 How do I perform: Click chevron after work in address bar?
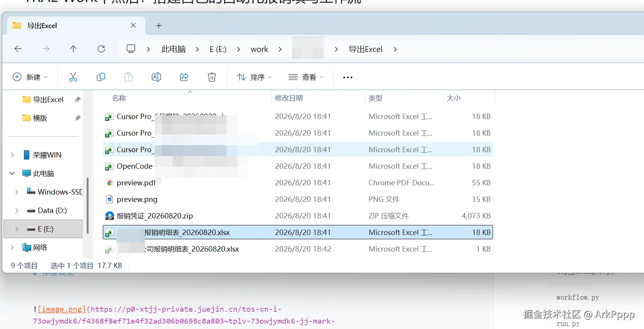coord(280,49)
